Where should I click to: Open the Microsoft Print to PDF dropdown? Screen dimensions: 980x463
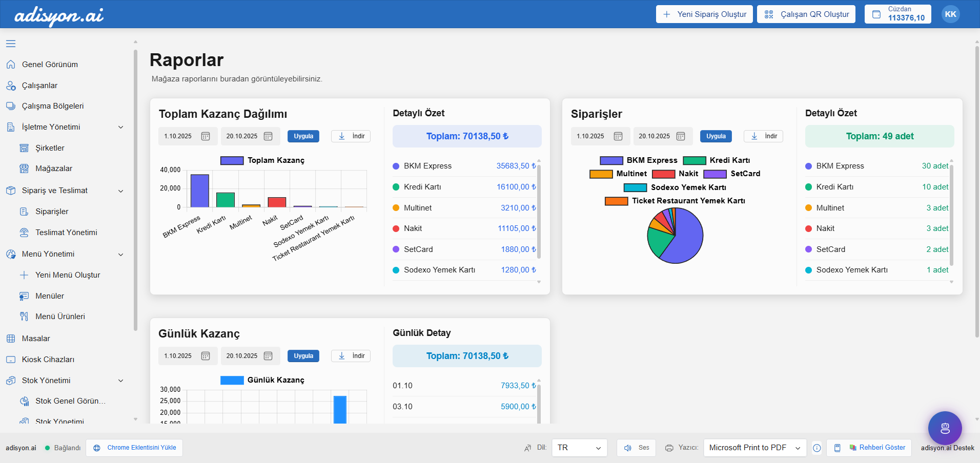coord(754,448)
